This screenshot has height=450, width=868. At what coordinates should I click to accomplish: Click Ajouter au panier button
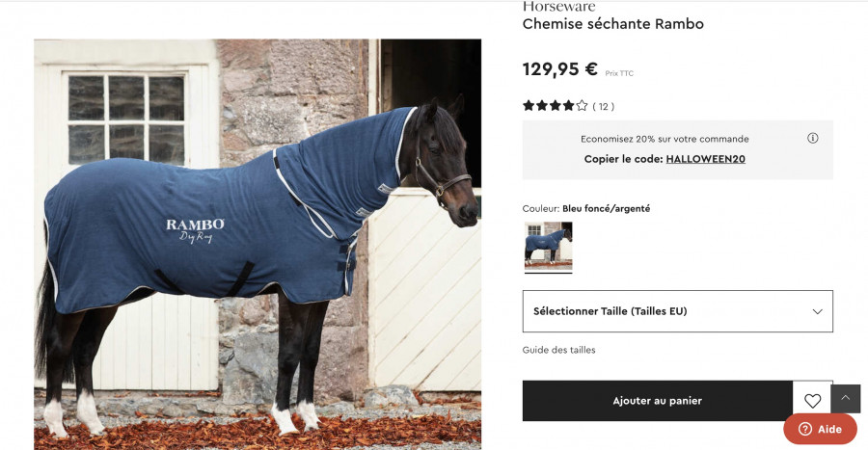coord(657,401)
